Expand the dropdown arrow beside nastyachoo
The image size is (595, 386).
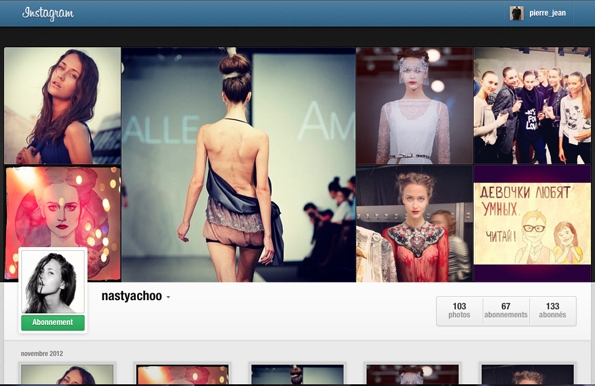coord(168,297)
